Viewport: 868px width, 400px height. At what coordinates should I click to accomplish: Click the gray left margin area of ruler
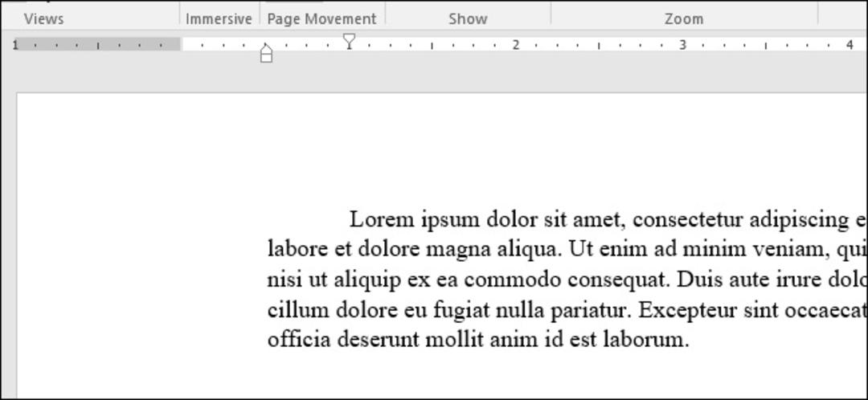click(97, 44)
